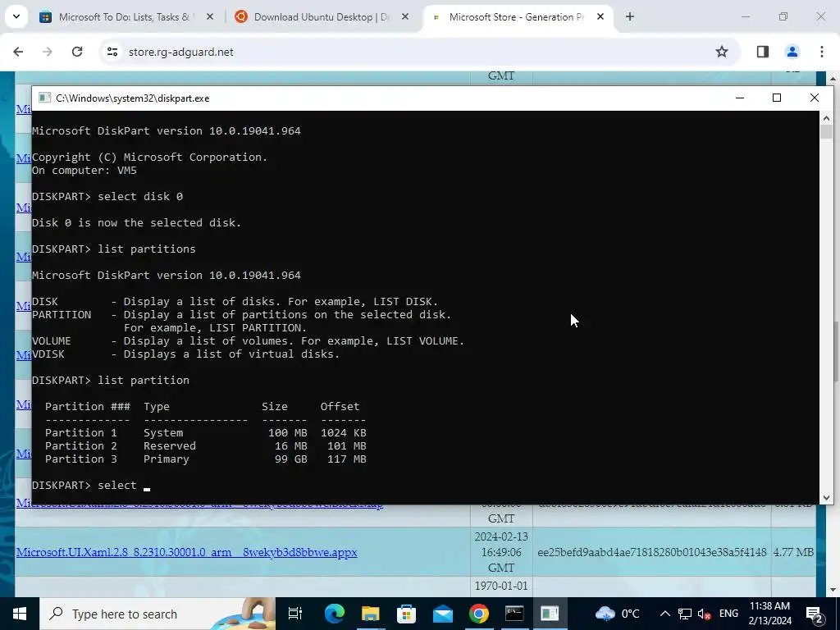
Task: Close the Download Ubuntu Desktop tab
Action: click(x=405, y=16)
